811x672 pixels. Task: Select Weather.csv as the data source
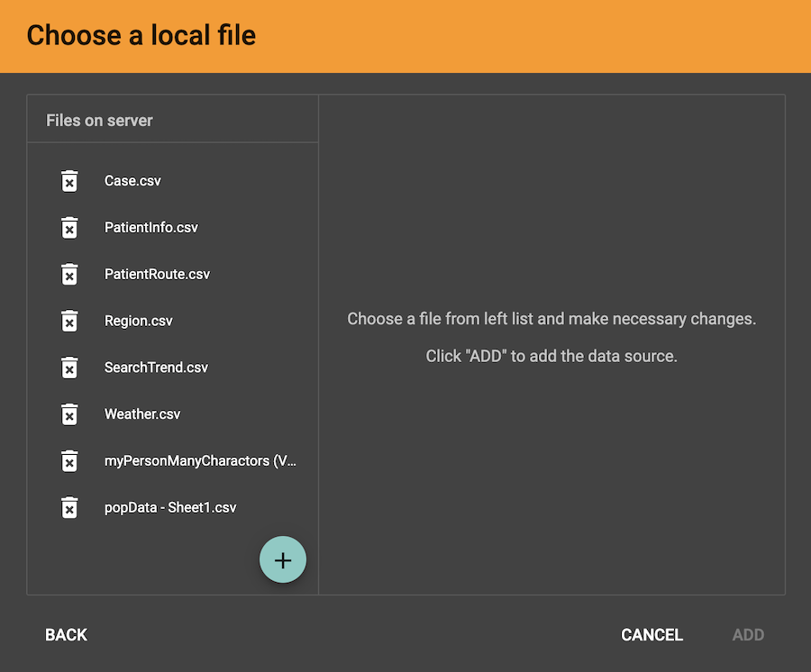click(x=142, y=414)
